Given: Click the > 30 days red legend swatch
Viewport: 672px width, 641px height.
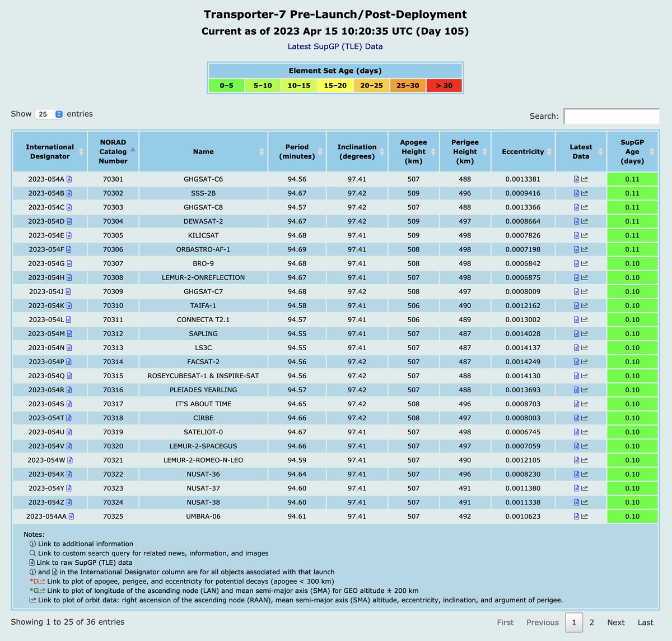Looking at the screenshot, I should [x=444, y=86].
